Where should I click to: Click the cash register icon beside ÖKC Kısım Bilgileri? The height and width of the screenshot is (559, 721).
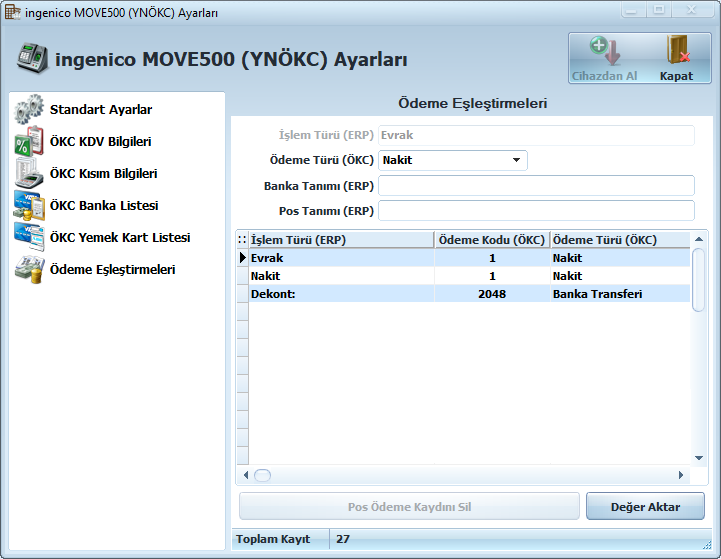(x=29, y=173)
